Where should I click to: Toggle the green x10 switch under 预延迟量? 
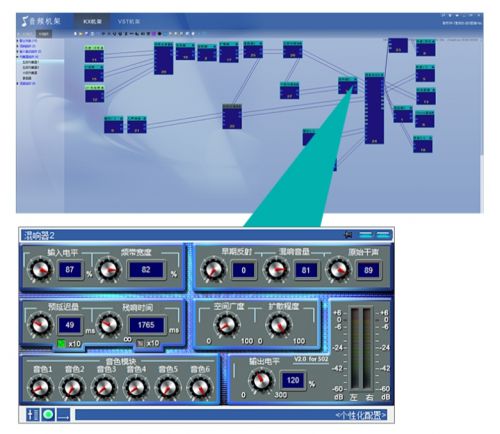click(62, 343)
